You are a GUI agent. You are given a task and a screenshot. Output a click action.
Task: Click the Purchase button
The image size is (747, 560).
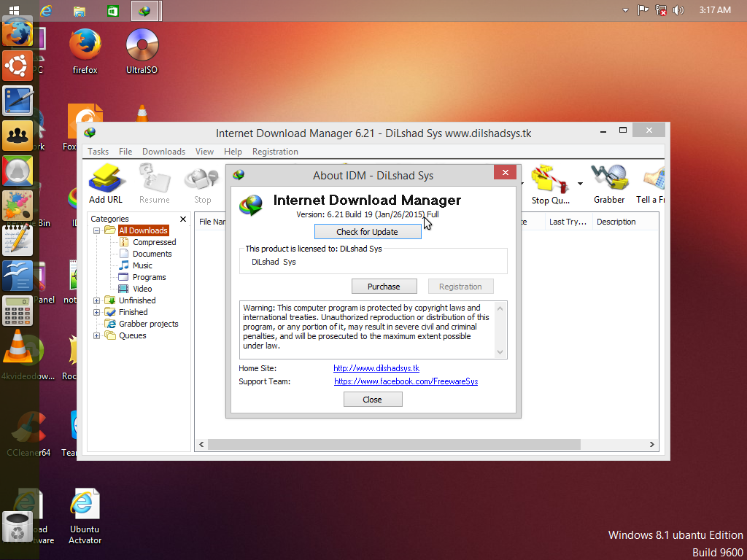pos(384,287)
